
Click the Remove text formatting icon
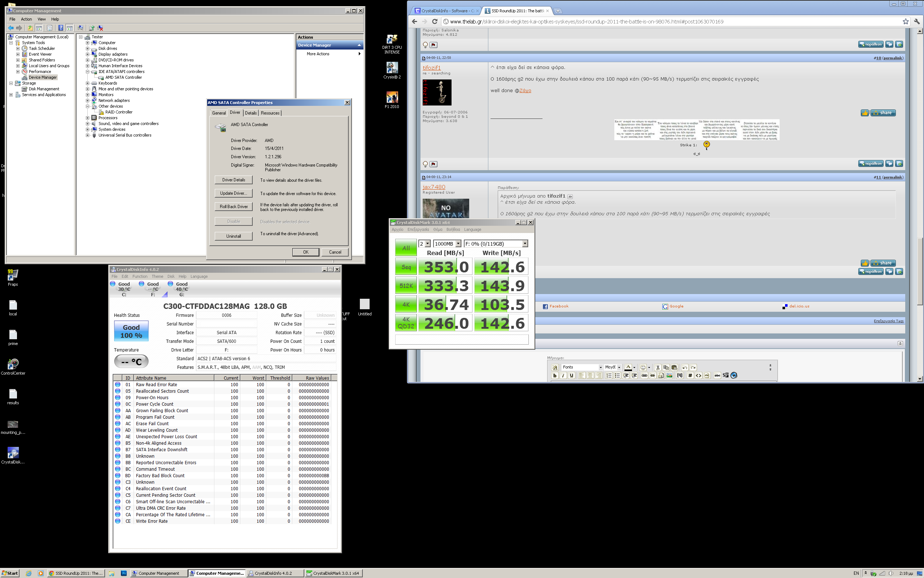(x=555, y=367)
